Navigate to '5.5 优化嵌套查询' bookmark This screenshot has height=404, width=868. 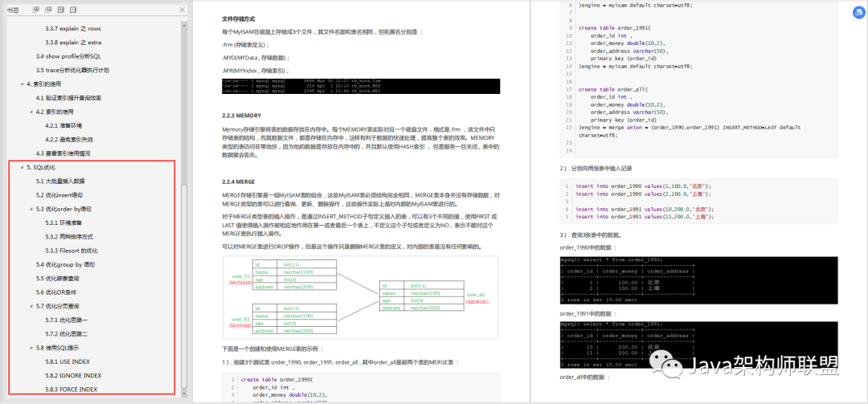[58, 279]
